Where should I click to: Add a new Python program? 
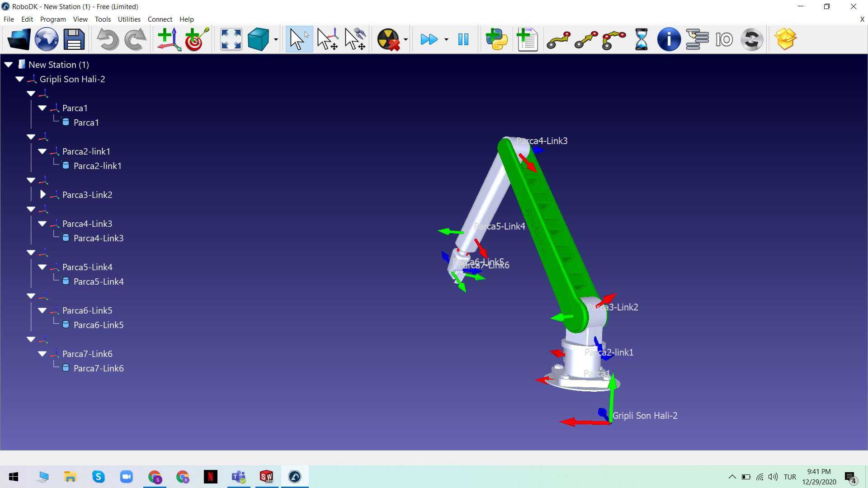(x=497, y=39)
